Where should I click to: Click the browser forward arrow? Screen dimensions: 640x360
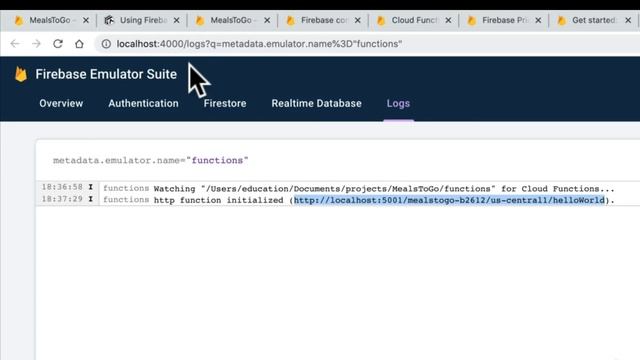tap(36, 44)
